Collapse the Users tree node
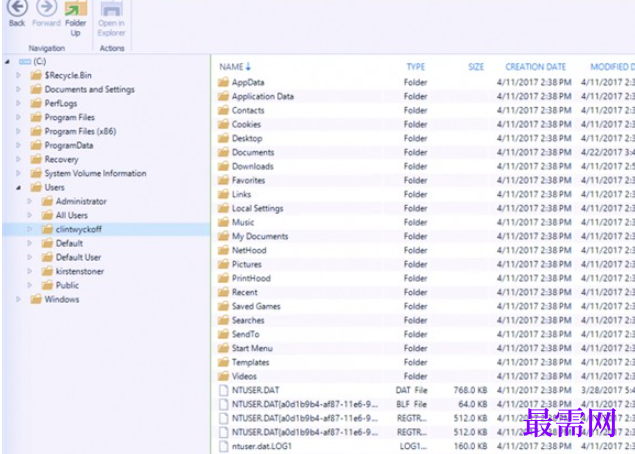The image size is (635, 454). click(x=18, y=188)
